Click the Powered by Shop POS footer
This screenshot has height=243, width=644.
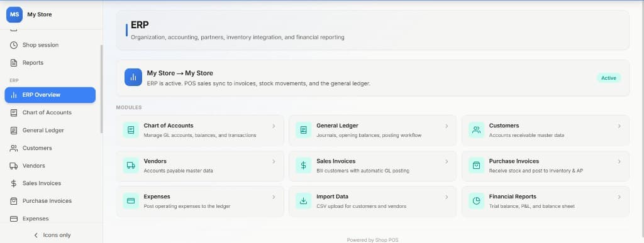[372, 240]
